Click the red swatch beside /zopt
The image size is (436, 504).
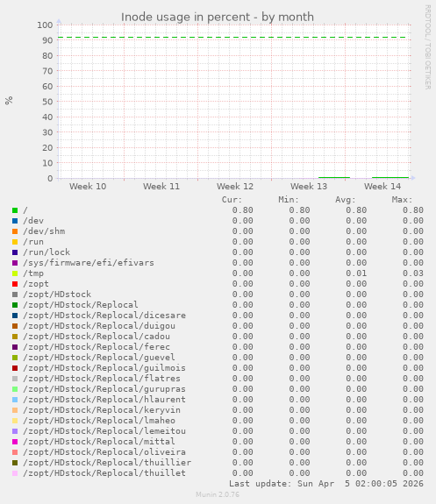pos(15,284)
